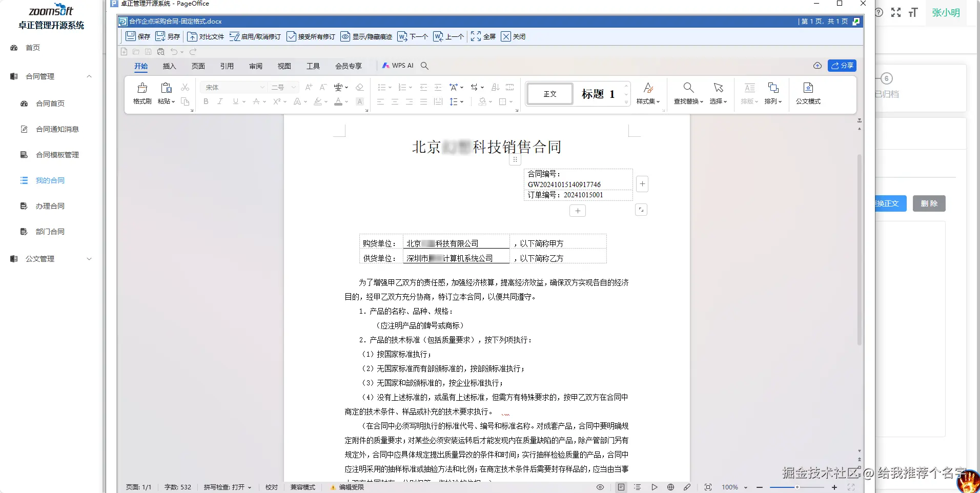Click the search magnifier beside WPS AI
This screenshot has height=493, width=980.
(424, 66)
